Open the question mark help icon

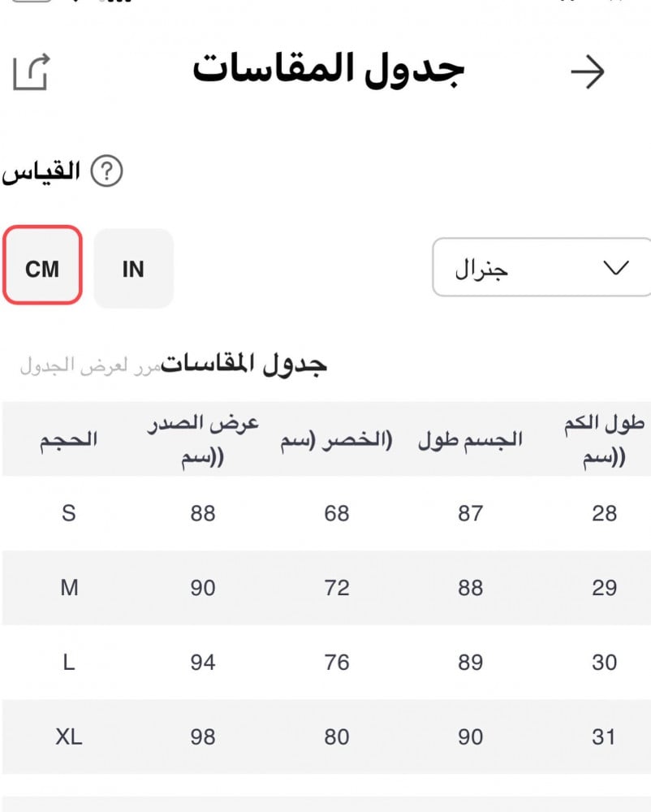pyautogui.click(x=106, y=171)
